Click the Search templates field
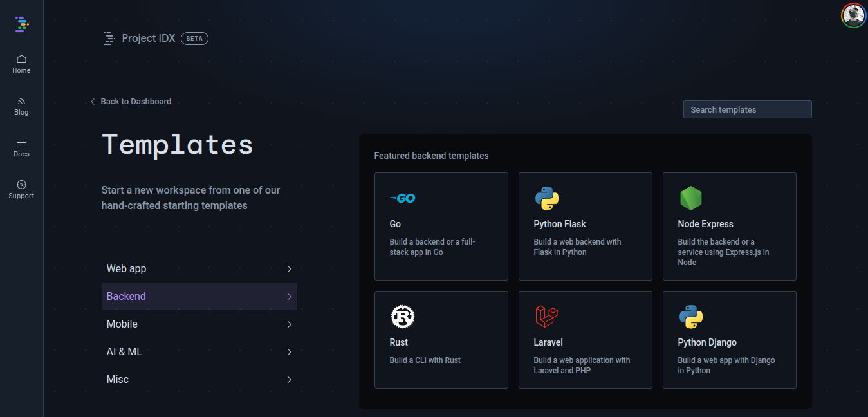This screenshot has height=417, width=868. coord(746,109)
